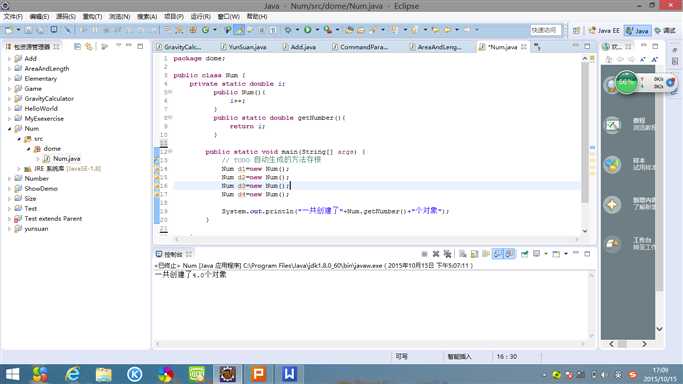Toggle Scroll Lock in the console toolbar

pyautogui.click(x=474, y=254)
